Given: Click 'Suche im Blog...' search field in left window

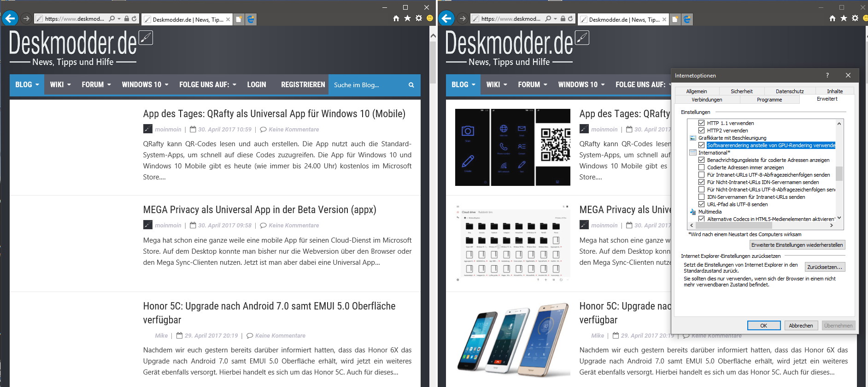Looking at the screenshot, I should 368,85.
